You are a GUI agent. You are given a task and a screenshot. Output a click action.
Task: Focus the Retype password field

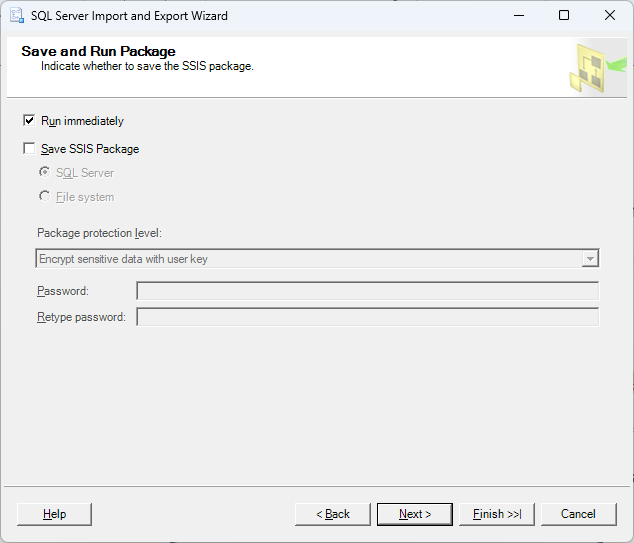tap(367, 317)
